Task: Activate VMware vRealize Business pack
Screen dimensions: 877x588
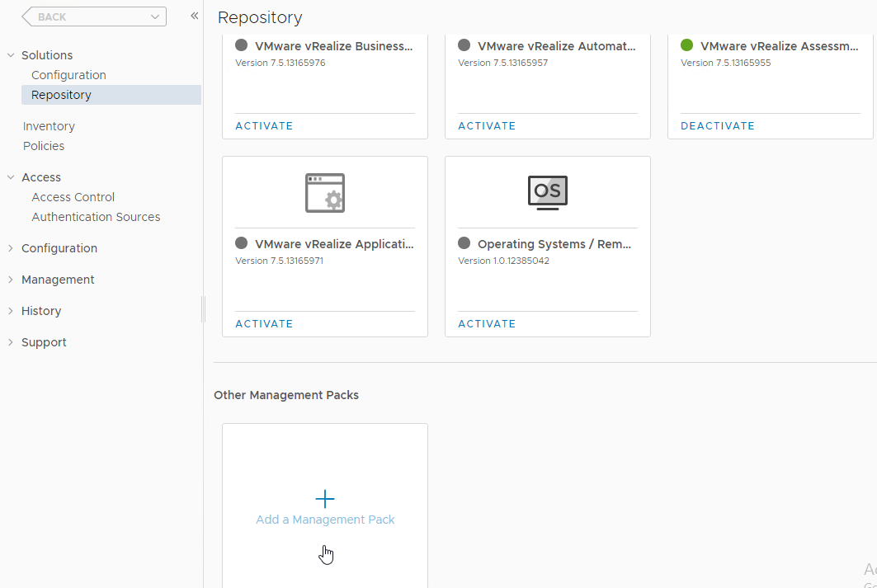Action: coord(264,125)
